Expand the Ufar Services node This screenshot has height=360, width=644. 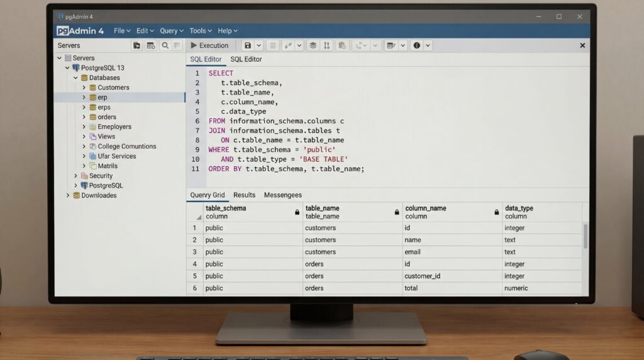click(x=84, y=156)
